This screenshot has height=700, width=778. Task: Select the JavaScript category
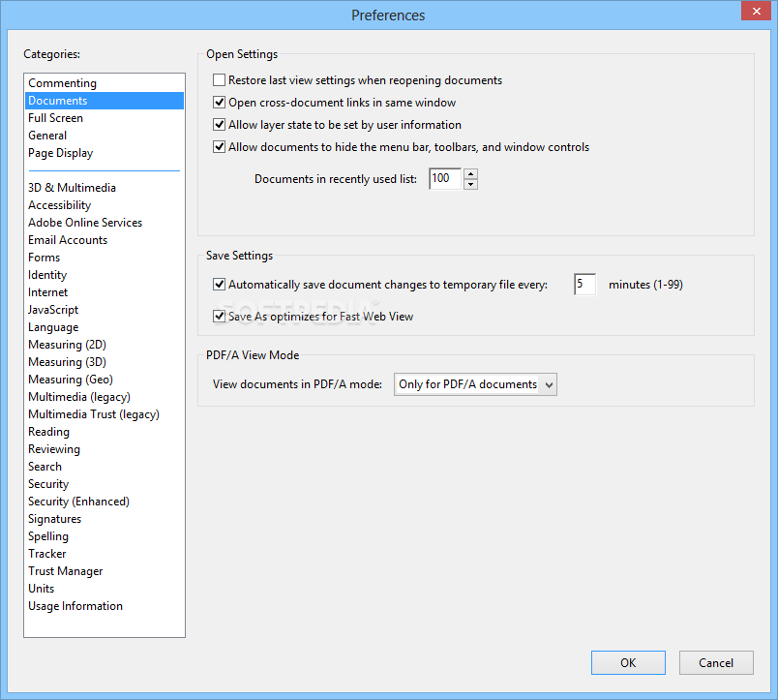click(x=105, y=309)
